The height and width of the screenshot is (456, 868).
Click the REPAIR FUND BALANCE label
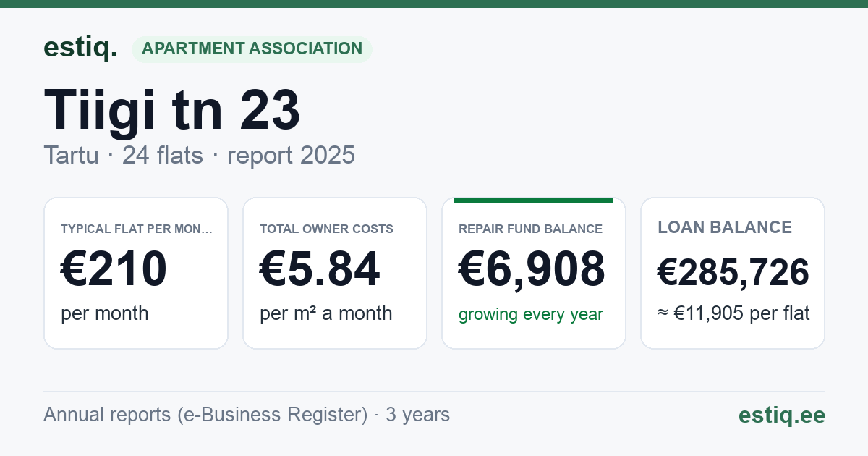point(531,229)
